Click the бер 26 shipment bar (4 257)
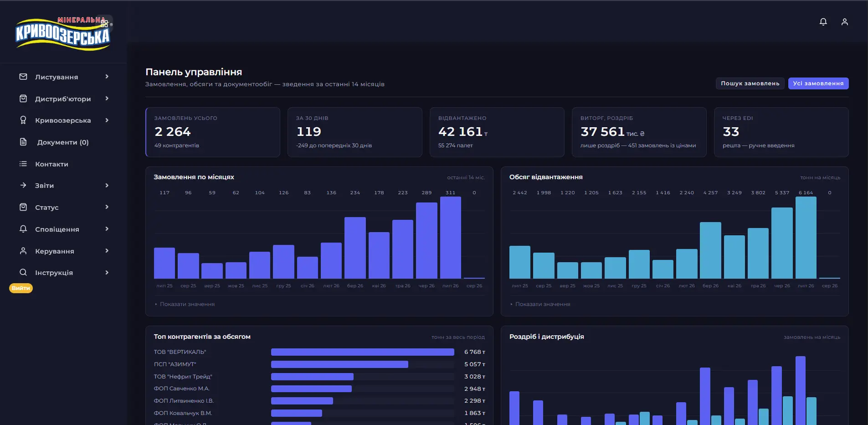This screenshot has height=425, width=868. (710, 250)
